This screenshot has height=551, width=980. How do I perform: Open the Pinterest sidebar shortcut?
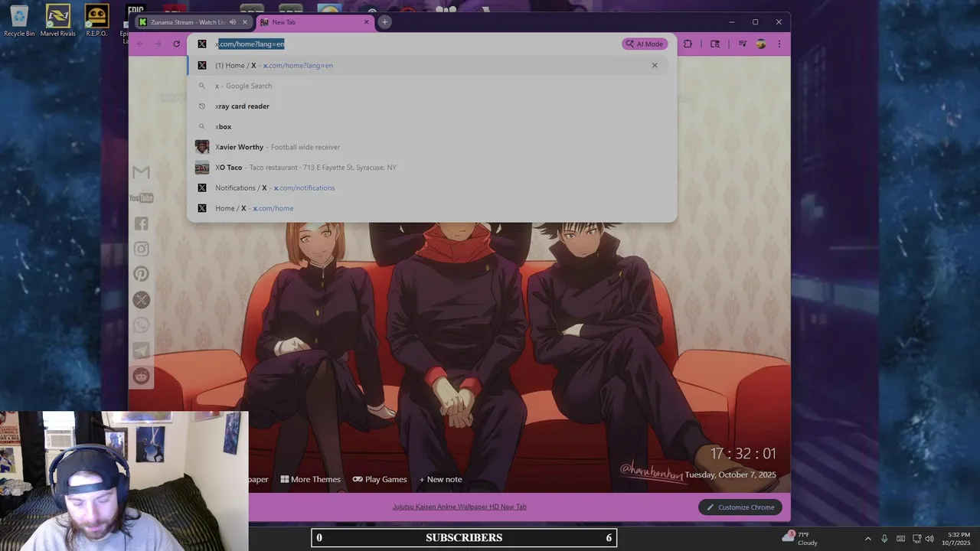pos(141,274)
